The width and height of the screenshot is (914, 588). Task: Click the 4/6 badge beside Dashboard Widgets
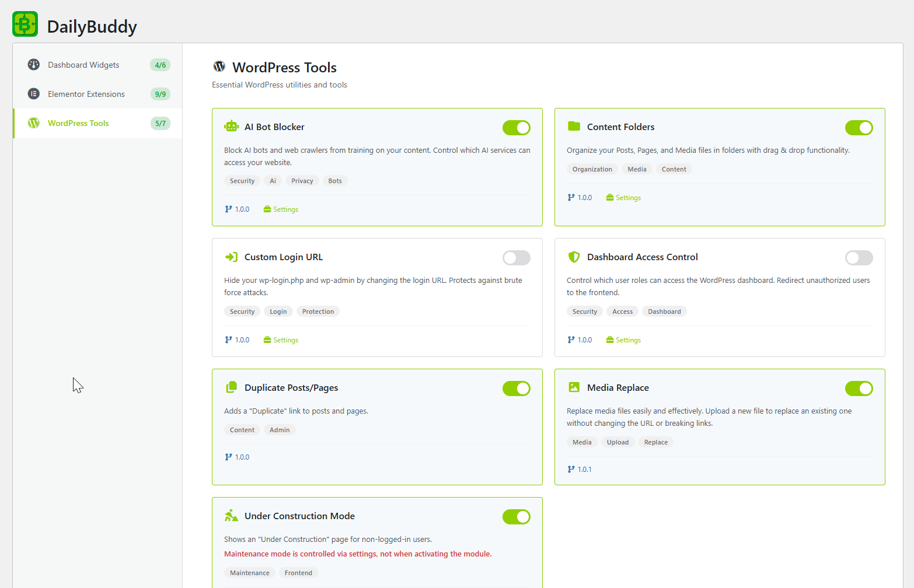tap(160, 65)
